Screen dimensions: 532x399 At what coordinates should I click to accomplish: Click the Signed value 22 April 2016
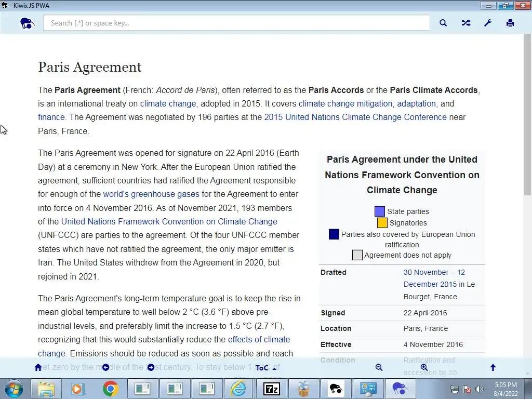[x=425, y=313]
